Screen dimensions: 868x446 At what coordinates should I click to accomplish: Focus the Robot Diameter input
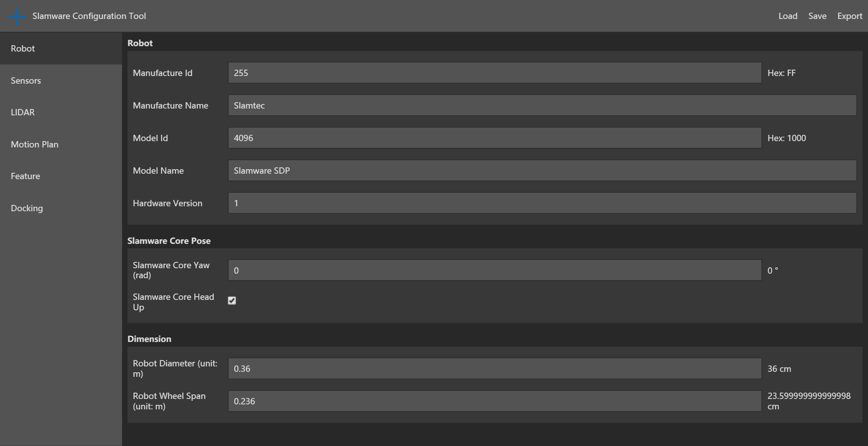coord(495,369)
